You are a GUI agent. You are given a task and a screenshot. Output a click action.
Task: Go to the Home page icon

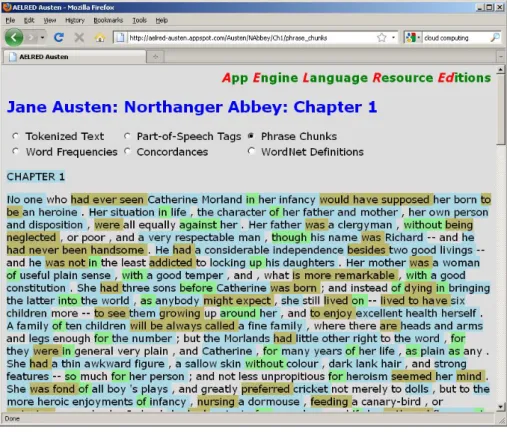click(x=100, y=38)
